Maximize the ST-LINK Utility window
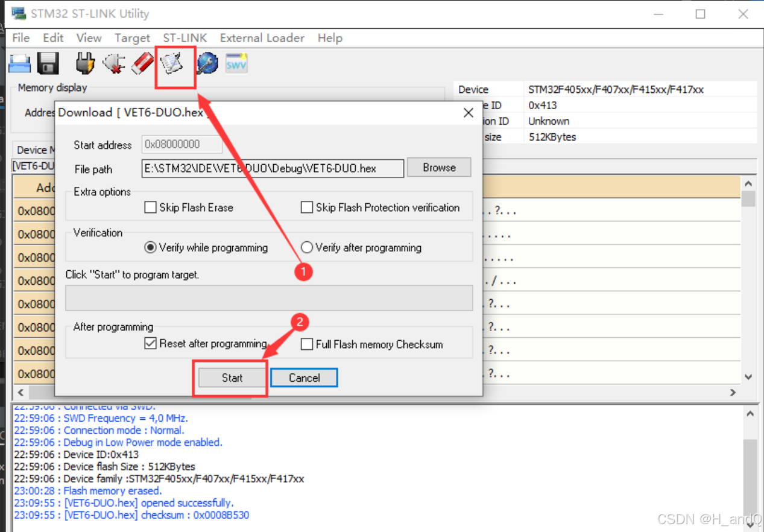 [x=700, y=14]
